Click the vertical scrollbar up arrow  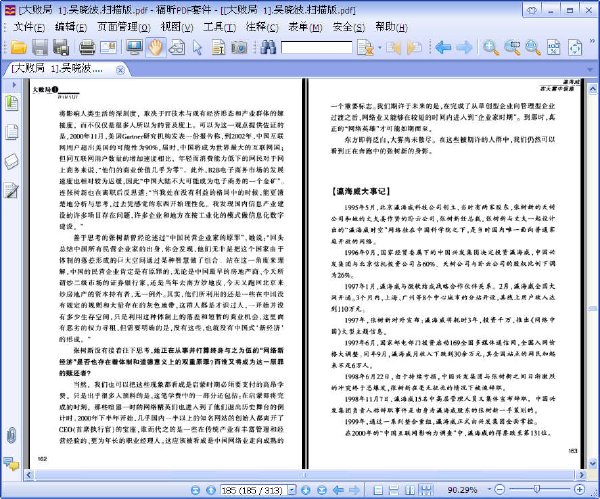coord(592,89)
